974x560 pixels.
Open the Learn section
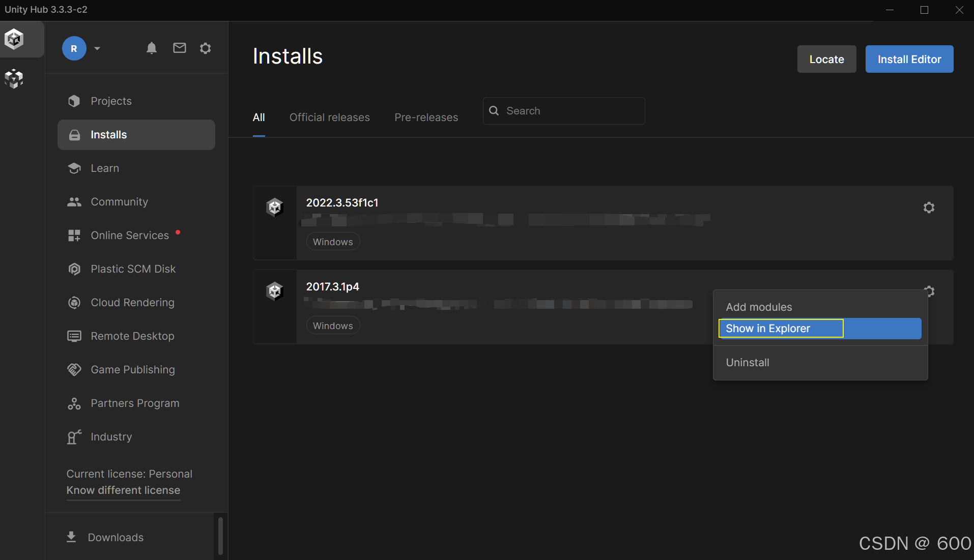pos(136,168)
